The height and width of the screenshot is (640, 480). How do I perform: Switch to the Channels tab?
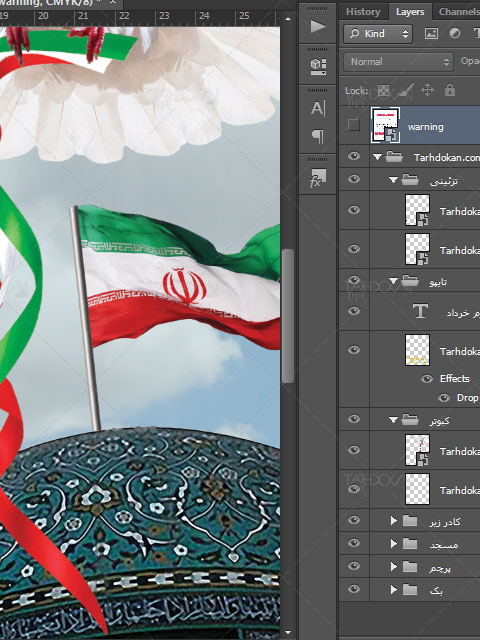(459, 12)
